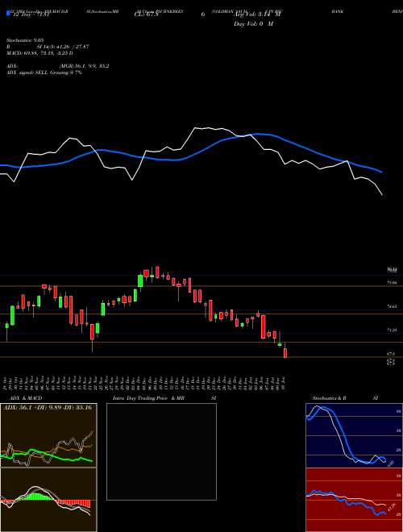This screenshot has width=403, height=532.
Task: Select the 'ADX: 56.1 +DY: 9.89 -DY: 35.16' readout
Action: (48, 407)
